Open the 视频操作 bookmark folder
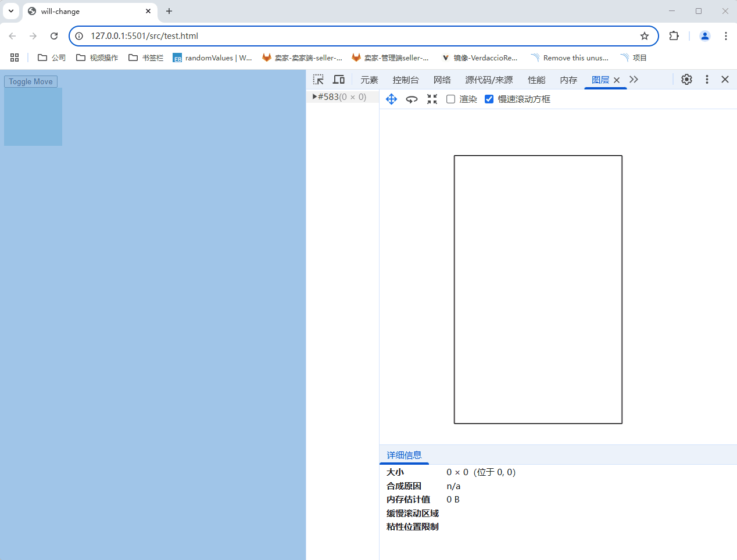The height and width of the screenshot is (560, 737). (97, 58)
